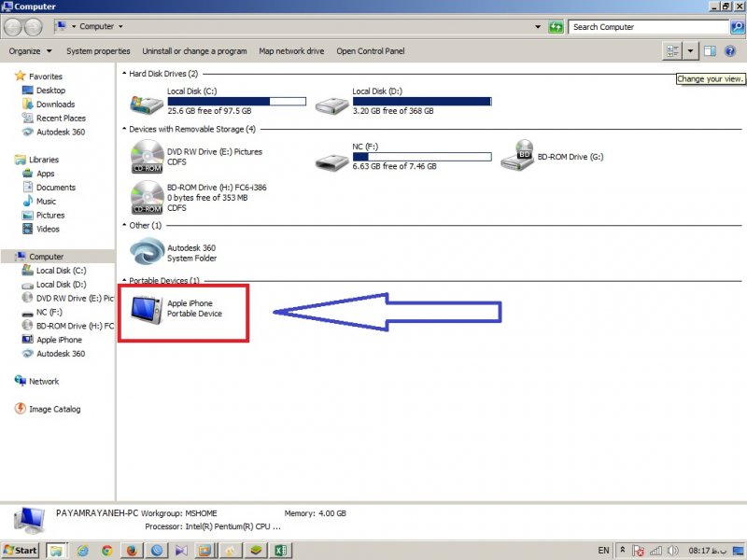Select Local Disk (C:) in navigation pane
The width and height of the screenshot is (747, 560).
pos(61,270)
